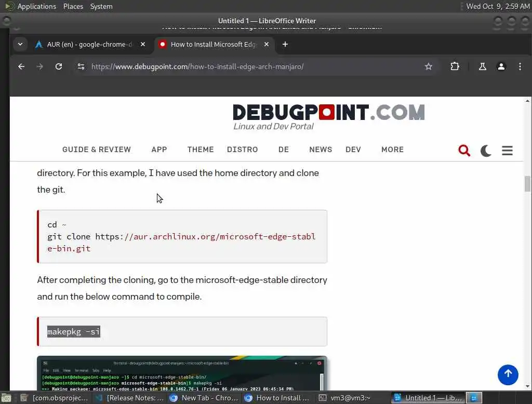Screen dimensions: 532x404
Task: Click paragraph 'After completing the cloning'
Action: point(182,288)
